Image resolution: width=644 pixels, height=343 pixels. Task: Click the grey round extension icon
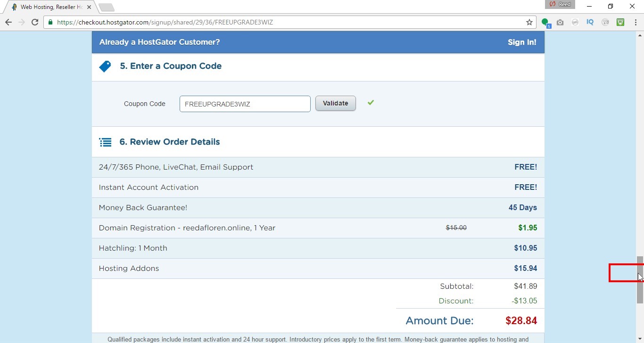tap(575, 22)
